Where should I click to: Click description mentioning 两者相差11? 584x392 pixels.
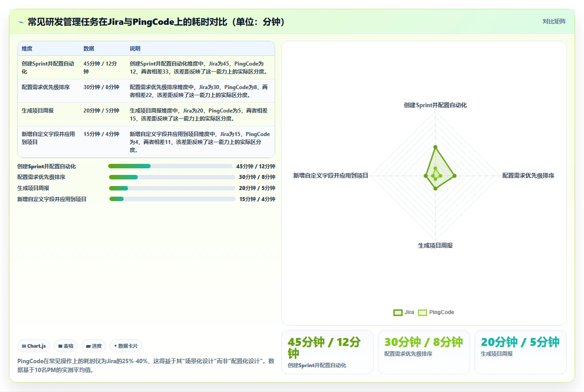(200, 142)
